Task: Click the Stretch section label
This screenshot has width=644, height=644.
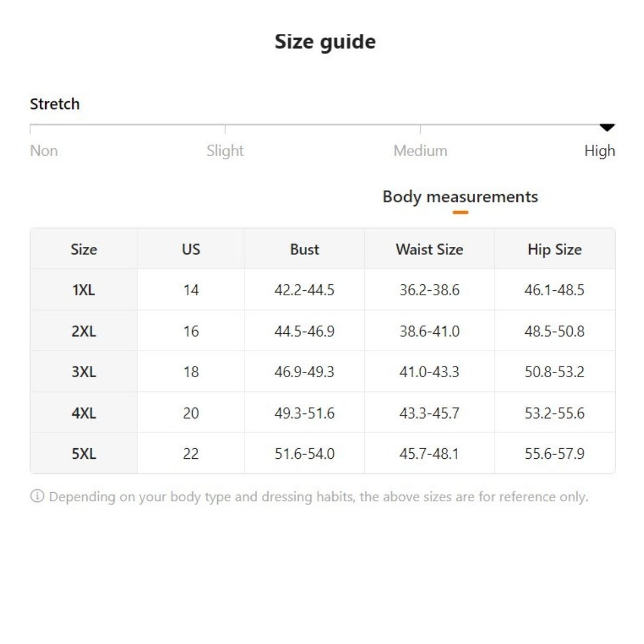Action: pyautogui.click(x=55, y=104)
